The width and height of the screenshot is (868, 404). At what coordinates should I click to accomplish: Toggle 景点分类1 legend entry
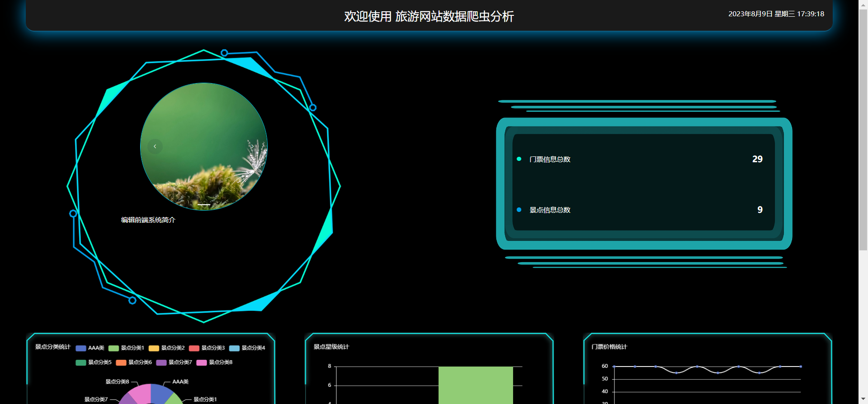point(126,348)
